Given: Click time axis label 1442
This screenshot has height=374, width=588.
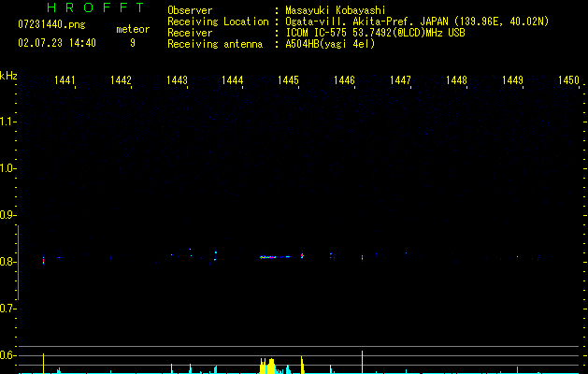Looking at the screenshot, I should click(x=121, y=80).
